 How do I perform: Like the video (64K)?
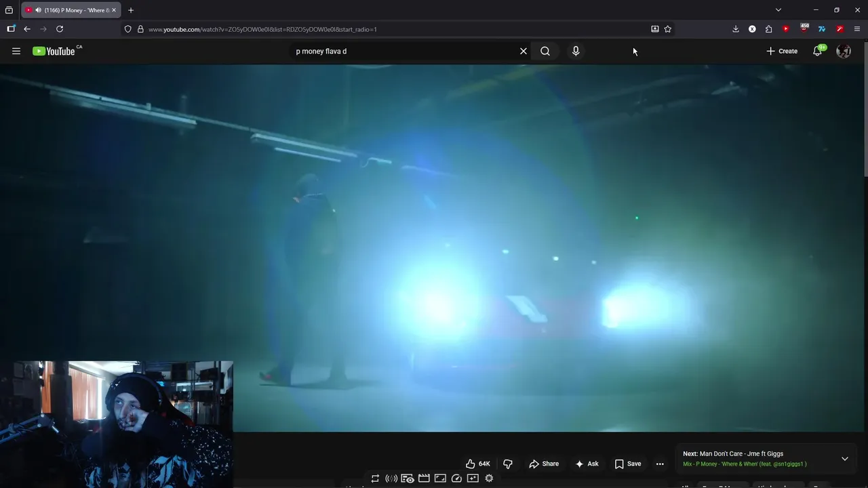pyautogui.click(x=478, y=464)
